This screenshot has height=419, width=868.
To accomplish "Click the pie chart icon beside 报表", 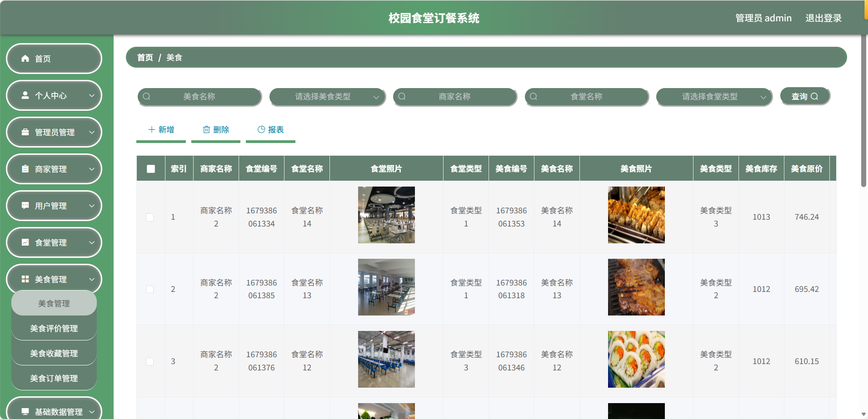I will (x=261, y=129).
